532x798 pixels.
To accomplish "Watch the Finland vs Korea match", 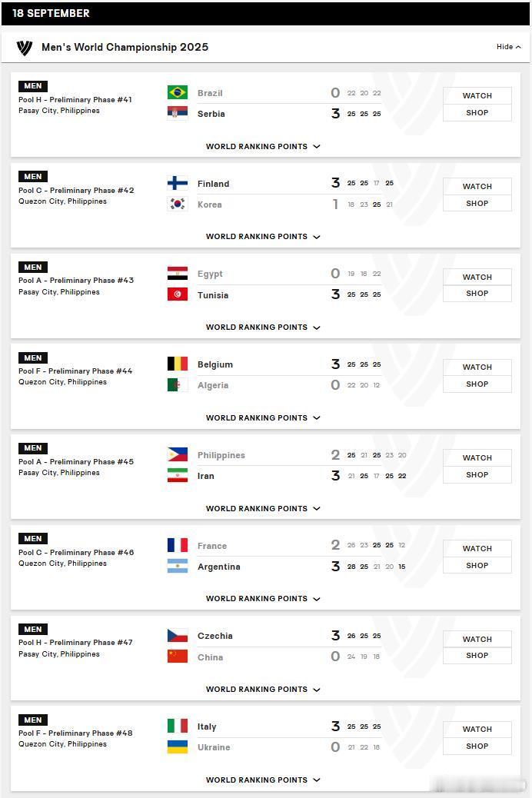I will pyautogui.click(x=477, y=186).
